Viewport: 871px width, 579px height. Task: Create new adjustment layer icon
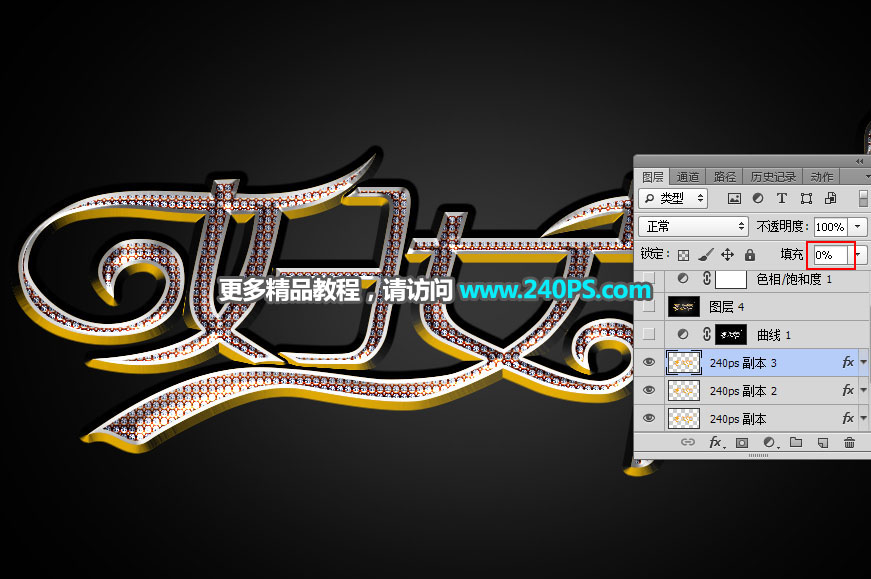pyautogui.click(x=769, y=442)
